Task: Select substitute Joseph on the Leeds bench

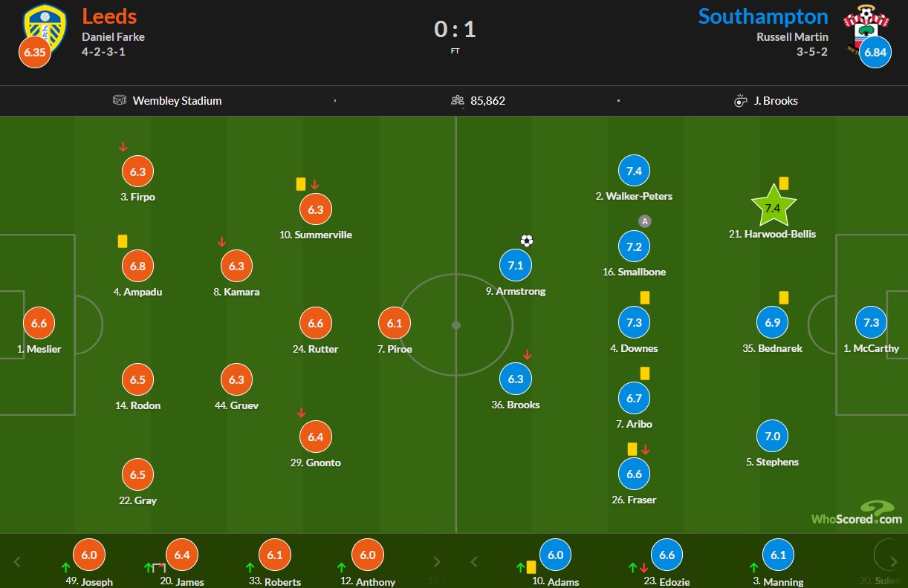Action: [89, 555]
